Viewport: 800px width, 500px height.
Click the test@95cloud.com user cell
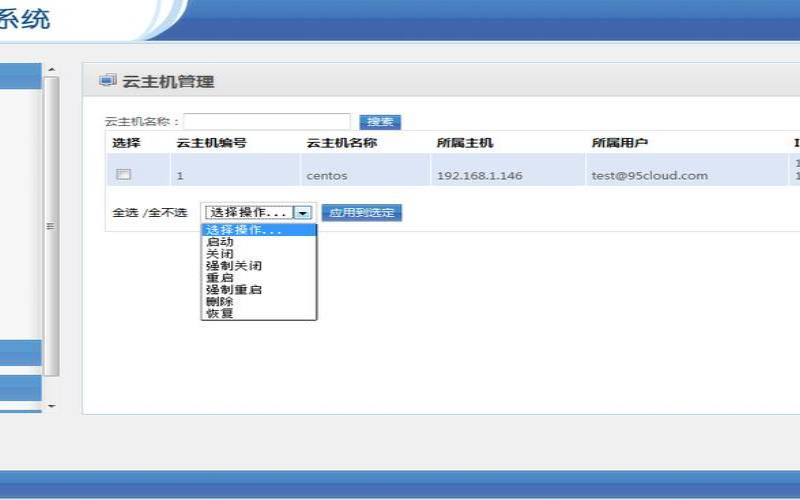tap(649, 176)
